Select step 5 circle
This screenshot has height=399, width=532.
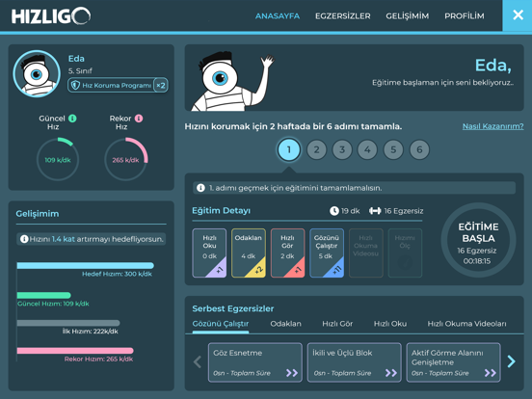[x=393, y=149]
